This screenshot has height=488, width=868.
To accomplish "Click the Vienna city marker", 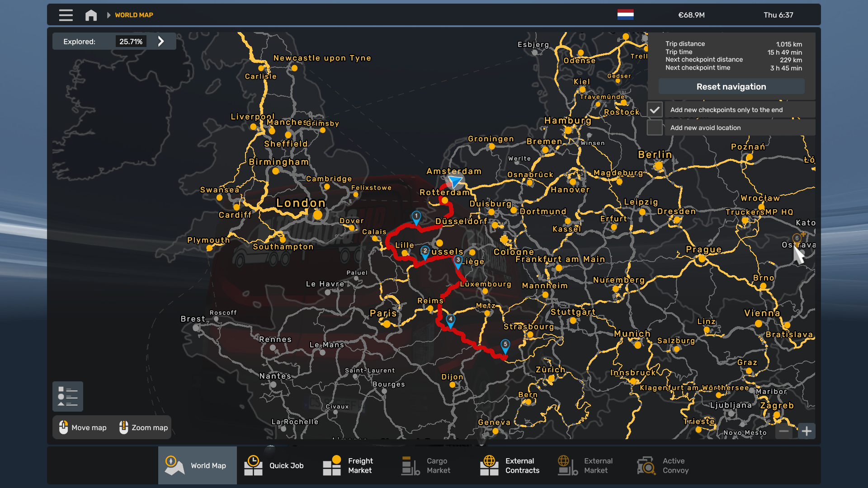I will click(x=759, y=324).
